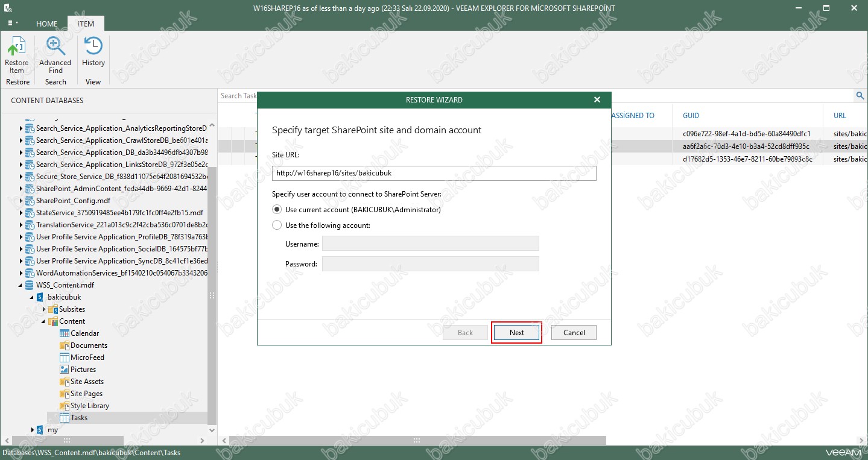Select User Profile Service Application_SyncDB row
868x460 pixels.
pyautogui.click(x=121, y=261)
